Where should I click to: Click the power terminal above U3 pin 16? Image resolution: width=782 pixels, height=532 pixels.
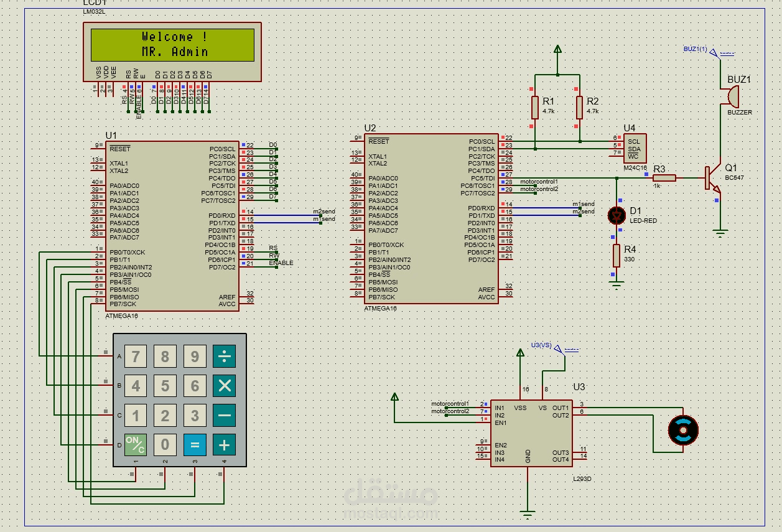pyautogui.click(x=521, y=353)
